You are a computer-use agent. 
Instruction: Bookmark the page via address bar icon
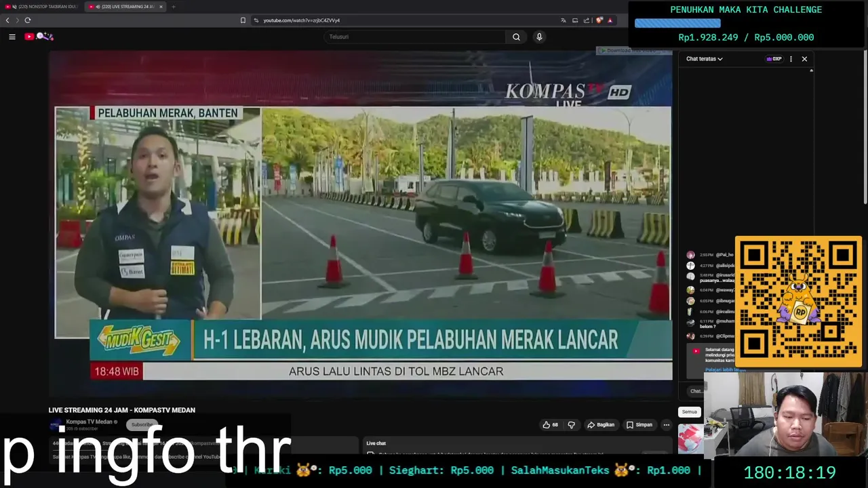click(243, 20)
